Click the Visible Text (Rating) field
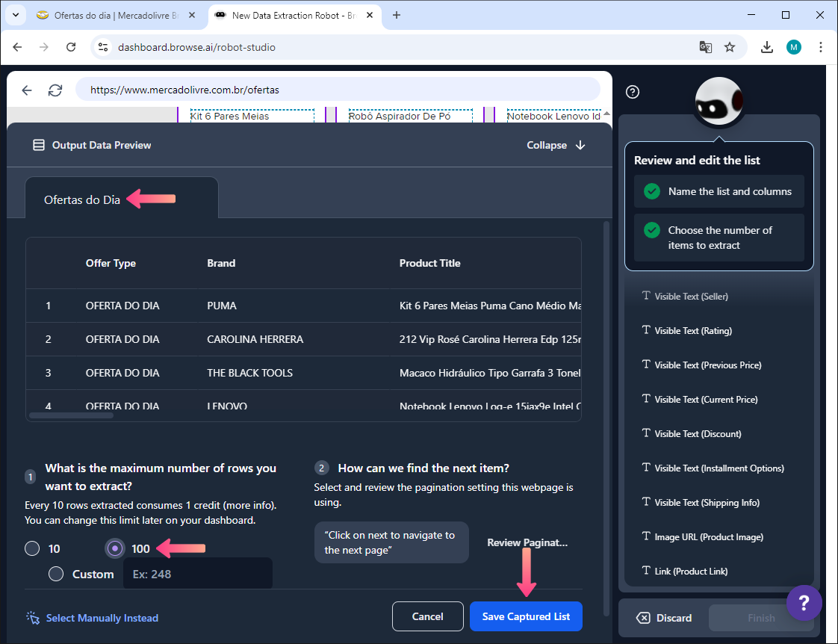 click(686, 330)
